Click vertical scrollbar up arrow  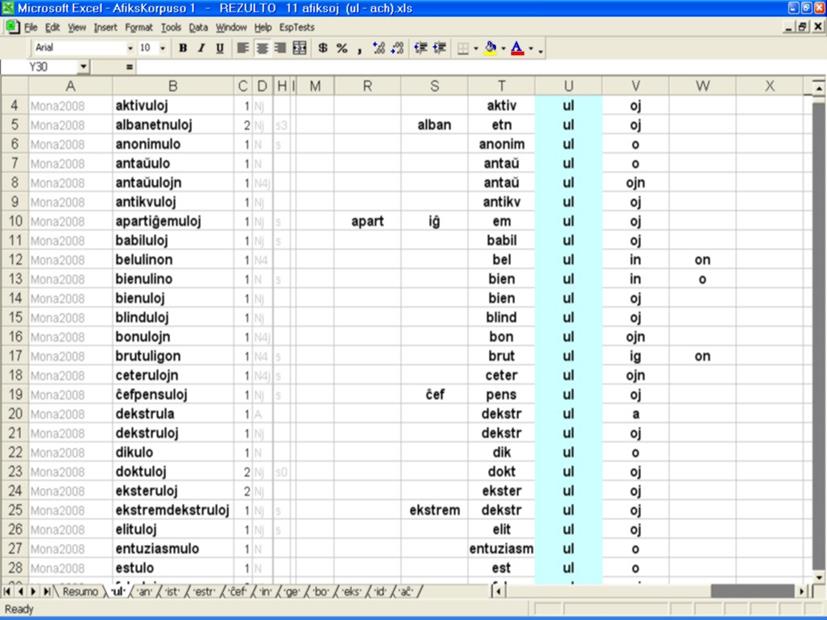pyautogui.click(x=819, y=88)
